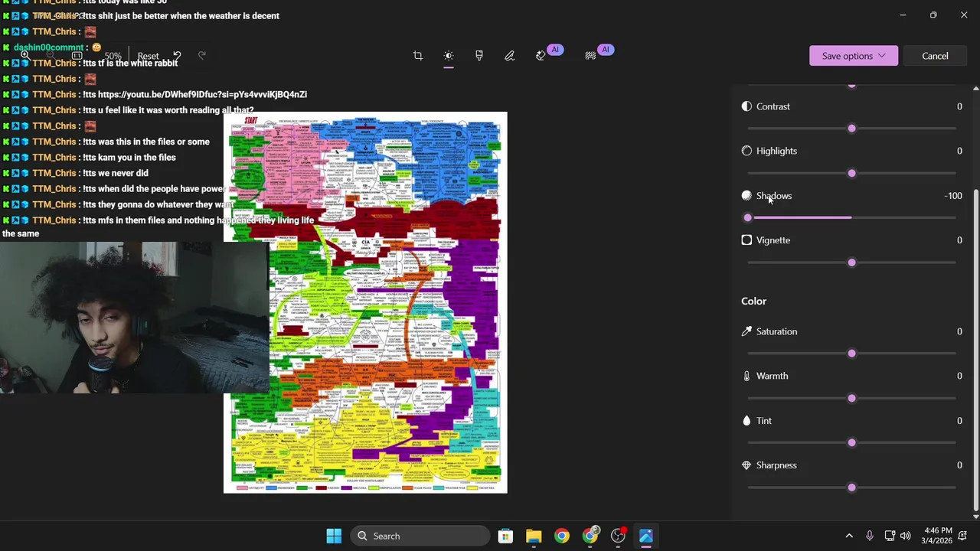Screen dimensions: 980x551
Task: Open OBS Studio from the taskbar
Action: pyautogui.click(x=618, y=536)
